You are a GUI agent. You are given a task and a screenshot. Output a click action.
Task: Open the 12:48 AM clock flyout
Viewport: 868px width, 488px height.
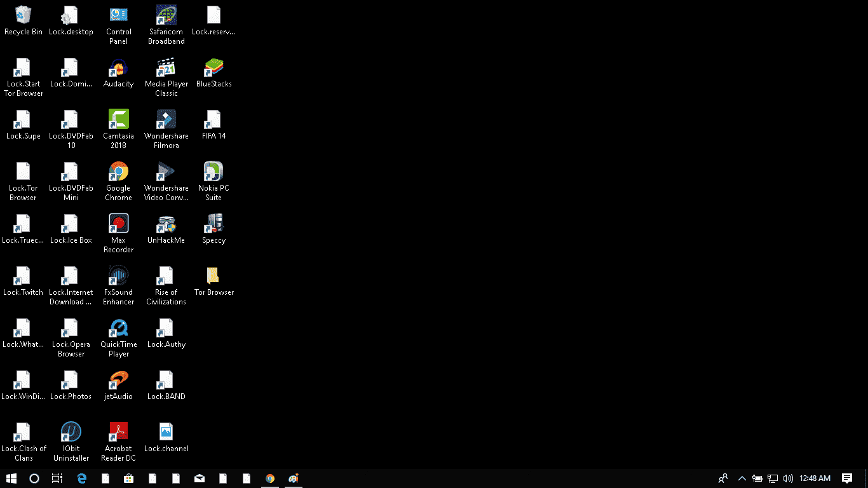815,478
